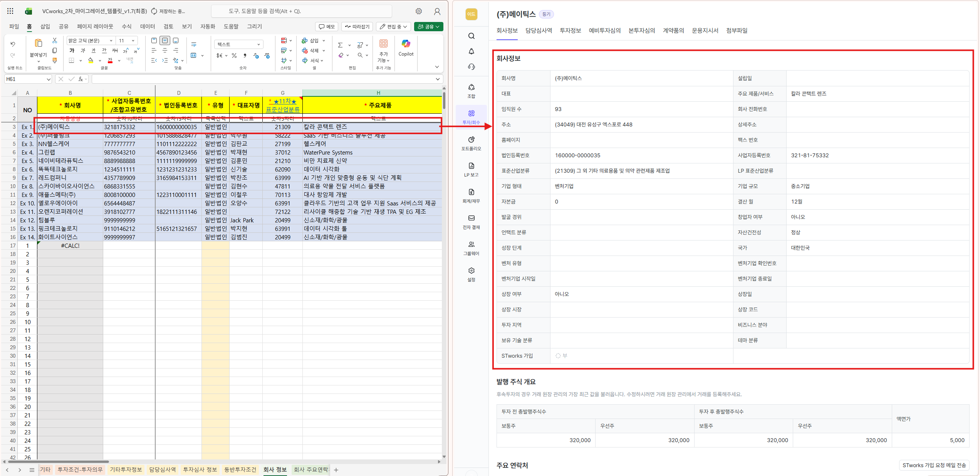Open the name box H61 dropdown

pos(49,79)
